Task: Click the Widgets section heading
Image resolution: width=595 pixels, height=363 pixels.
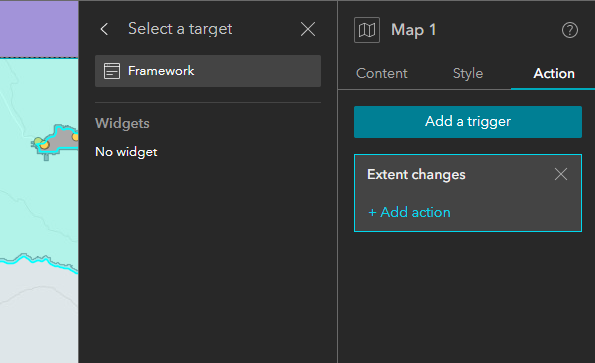Action: click(x=122, y=123)
